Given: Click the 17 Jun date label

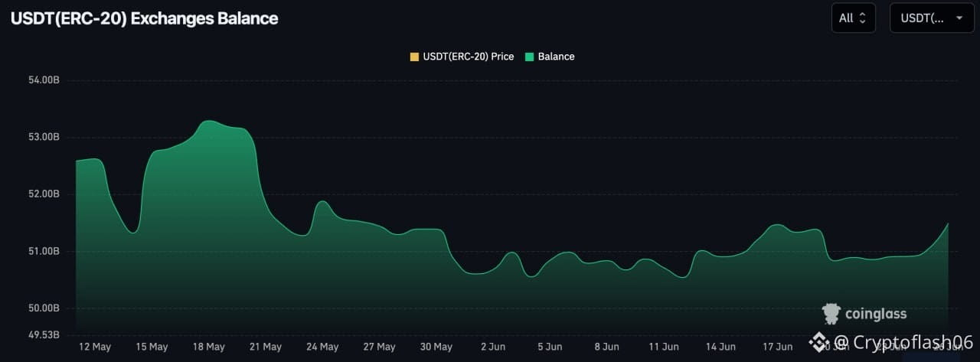Looking at the screenshot, I should click(x=777, y=347).
